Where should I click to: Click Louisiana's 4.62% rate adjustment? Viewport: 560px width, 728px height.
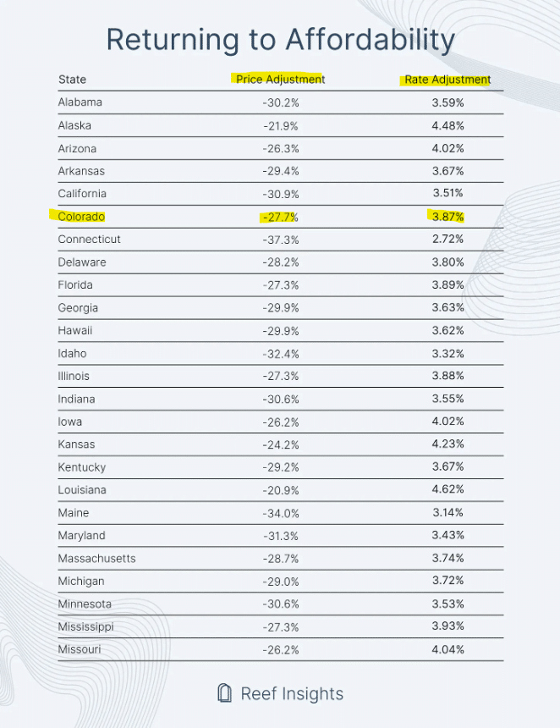(447, 490)
